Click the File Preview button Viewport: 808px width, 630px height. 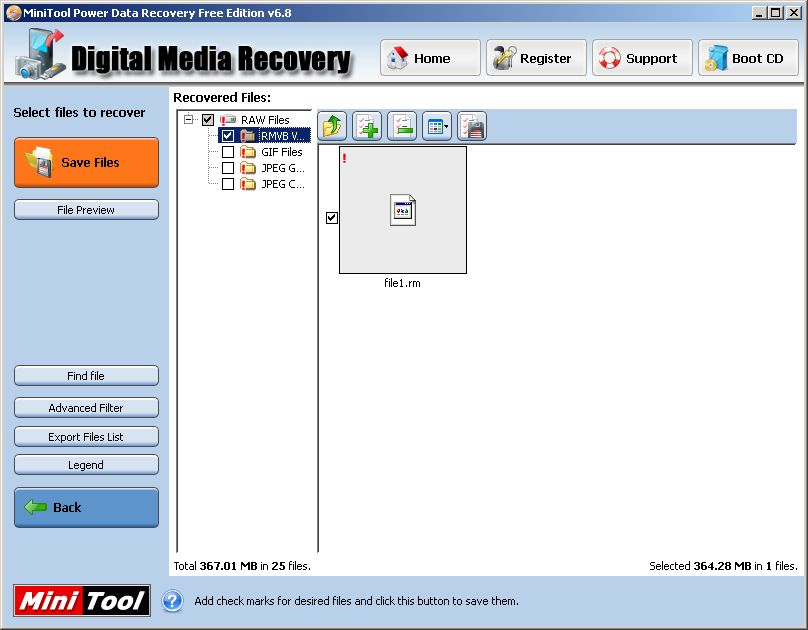point(86,210)
